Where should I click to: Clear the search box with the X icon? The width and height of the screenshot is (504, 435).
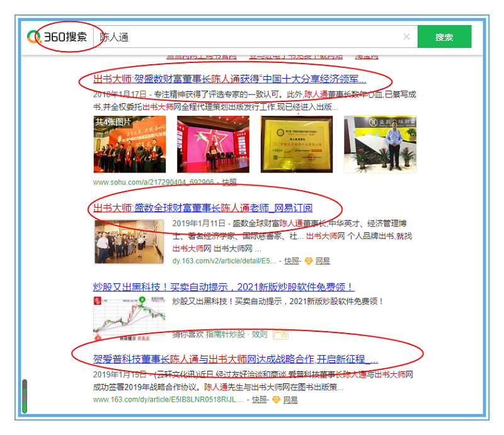pos(406,37)
